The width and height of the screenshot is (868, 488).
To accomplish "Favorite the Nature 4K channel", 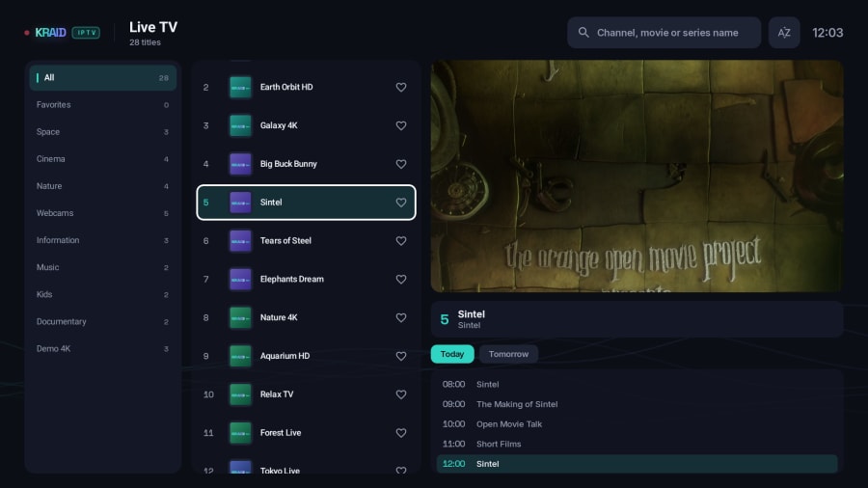I will (x=401, y=317).
